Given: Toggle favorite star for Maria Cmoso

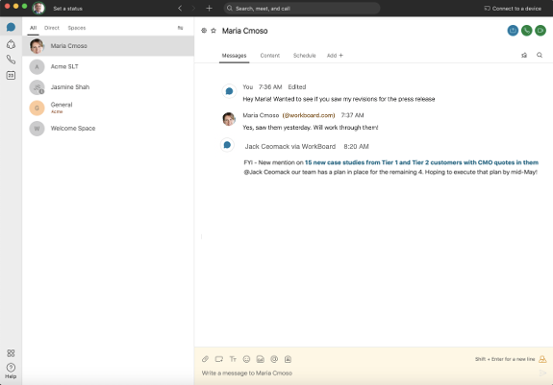Looking at the screenshot, I should pos(213,31).
